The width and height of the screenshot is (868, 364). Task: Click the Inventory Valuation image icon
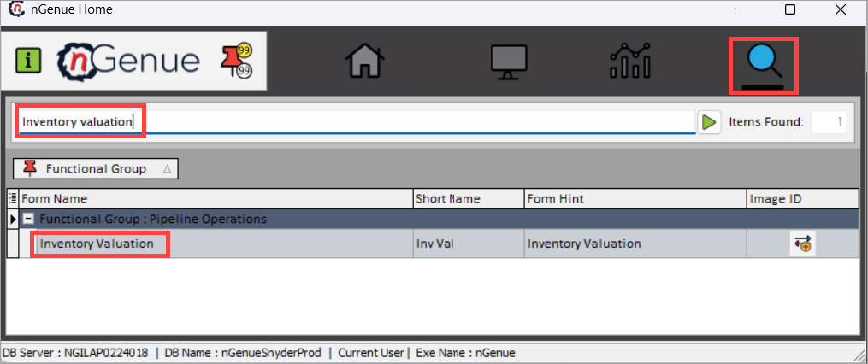click(x=802, y=244)
